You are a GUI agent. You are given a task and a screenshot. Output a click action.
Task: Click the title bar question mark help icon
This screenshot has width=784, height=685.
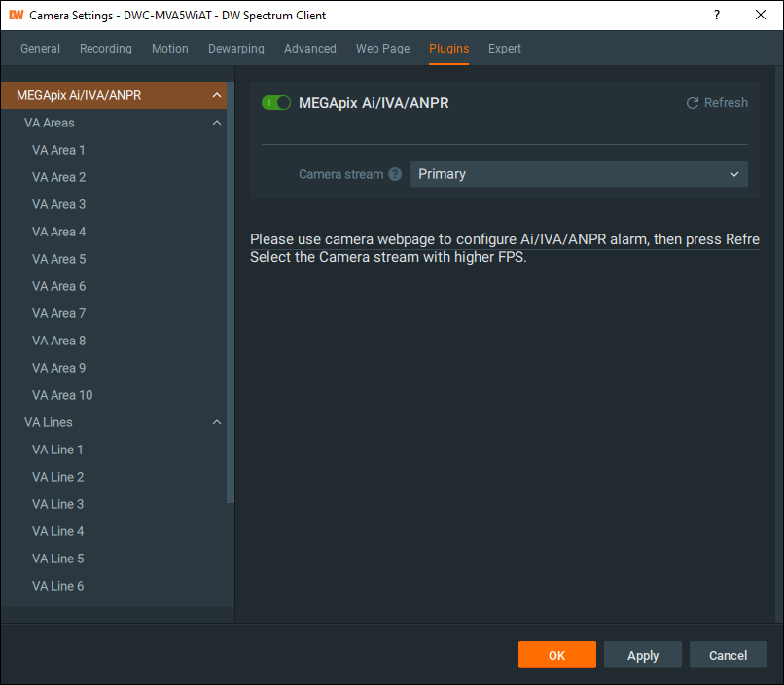[716, 15]
